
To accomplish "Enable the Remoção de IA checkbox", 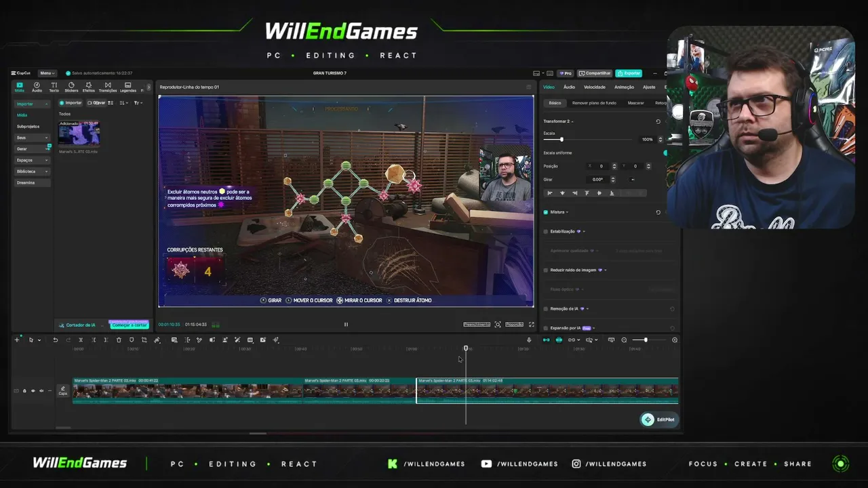I will [x=546, y=308].
